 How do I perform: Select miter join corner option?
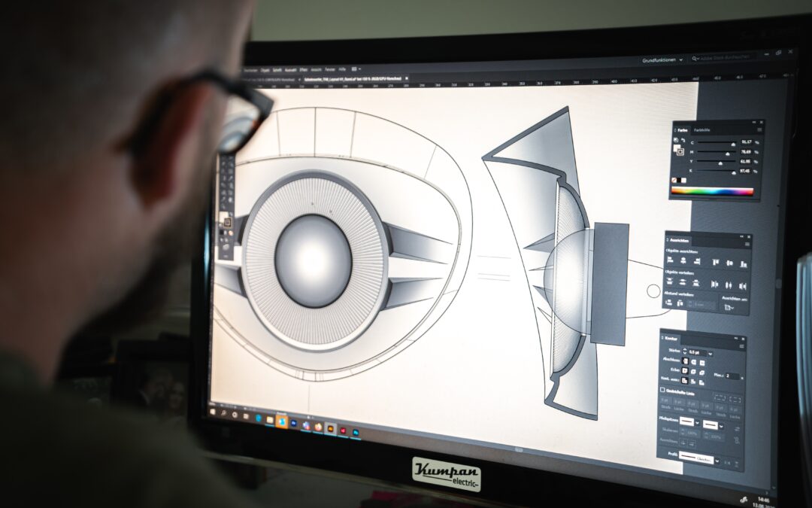tap(685, 370)
